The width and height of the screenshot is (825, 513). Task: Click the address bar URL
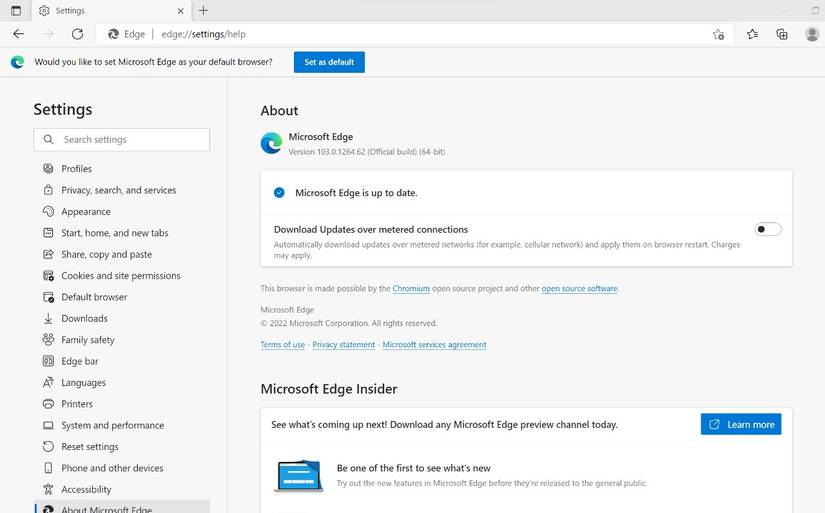[x=203, y=34]
